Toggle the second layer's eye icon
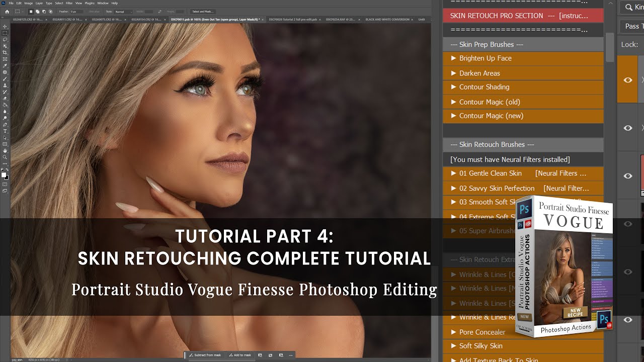Screen dimensions: 644x362 (628, 128)
